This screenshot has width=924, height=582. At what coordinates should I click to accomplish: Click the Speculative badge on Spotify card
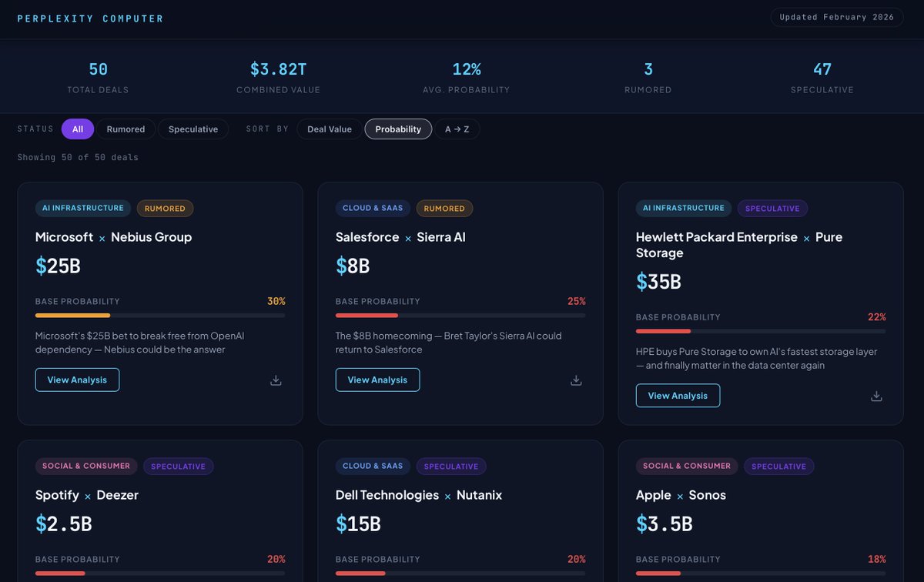[178, 467]
